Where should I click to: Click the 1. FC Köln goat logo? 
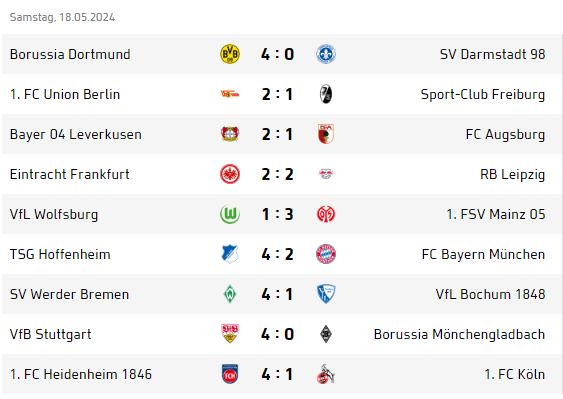click(326, 374)
